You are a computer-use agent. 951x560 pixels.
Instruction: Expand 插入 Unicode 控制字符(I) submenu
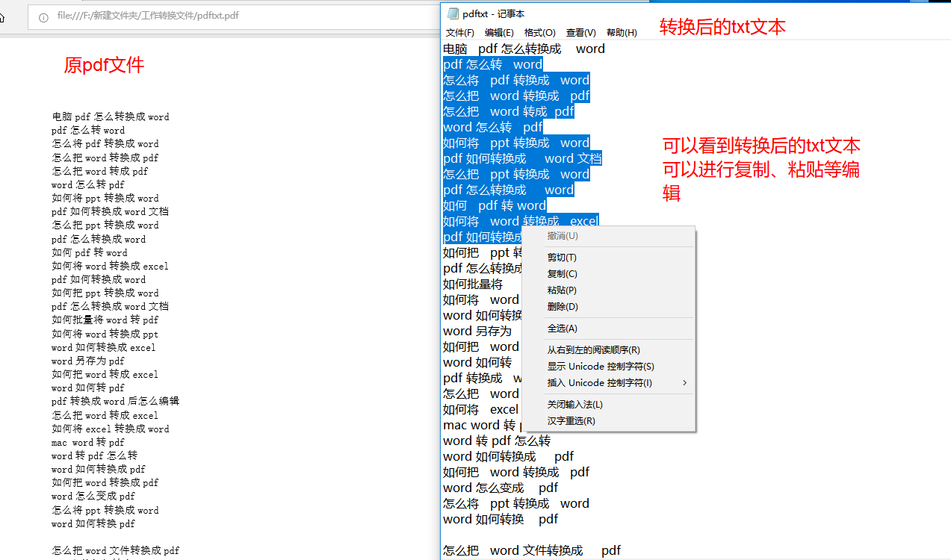pos(609,383)
